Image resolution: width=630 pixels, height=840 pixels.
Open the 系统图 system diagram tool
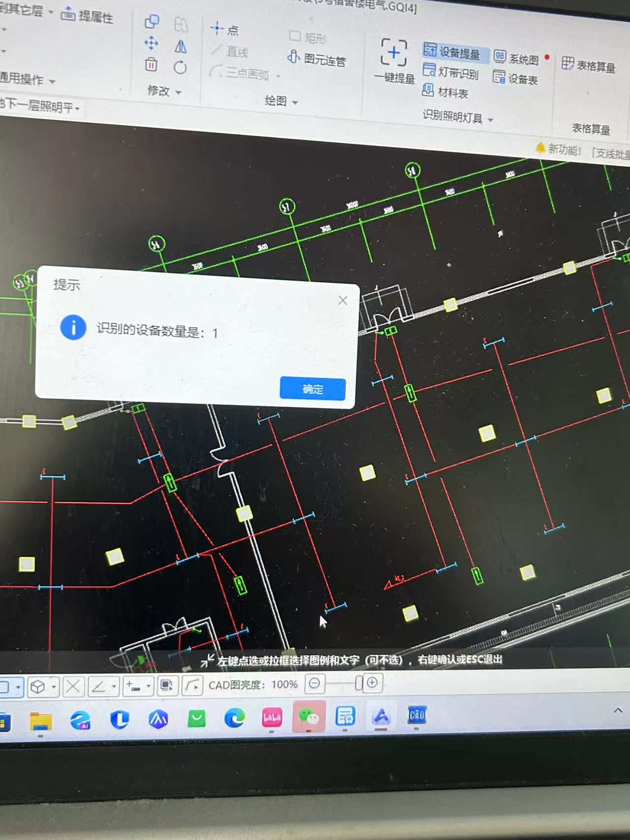click(516, 59)
